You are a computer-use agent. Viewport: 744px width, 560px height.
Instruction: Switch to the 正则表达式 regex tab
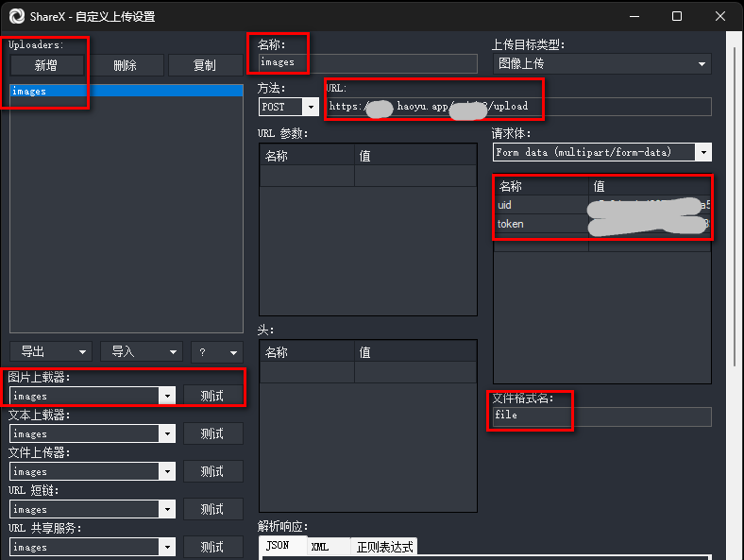(x=384, y=547)
